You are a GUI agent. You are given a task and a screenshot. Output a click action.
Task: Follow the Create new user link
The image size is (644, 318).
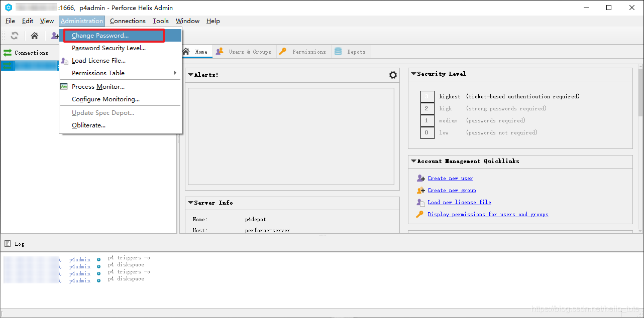point(450,178)
